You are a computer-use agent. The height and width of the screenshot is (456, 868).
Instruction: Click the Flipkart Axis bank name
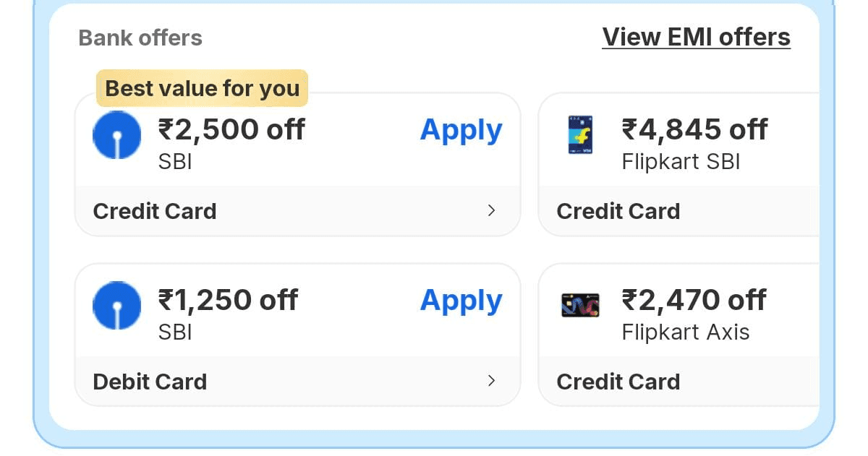(x=685, y=332)
